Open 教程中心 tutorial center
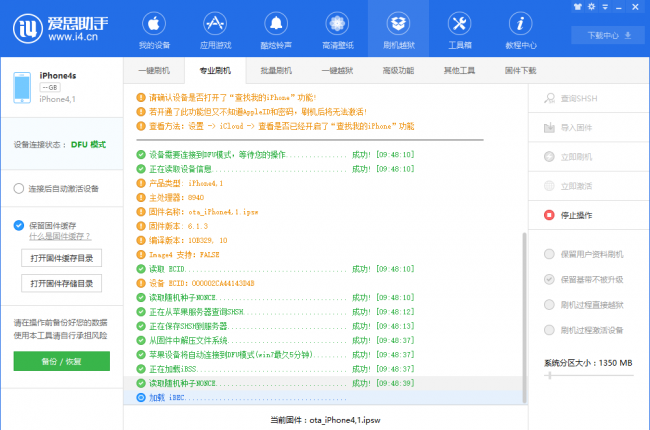650x430 pixels. pyautogui.click(x=521, y=30)
